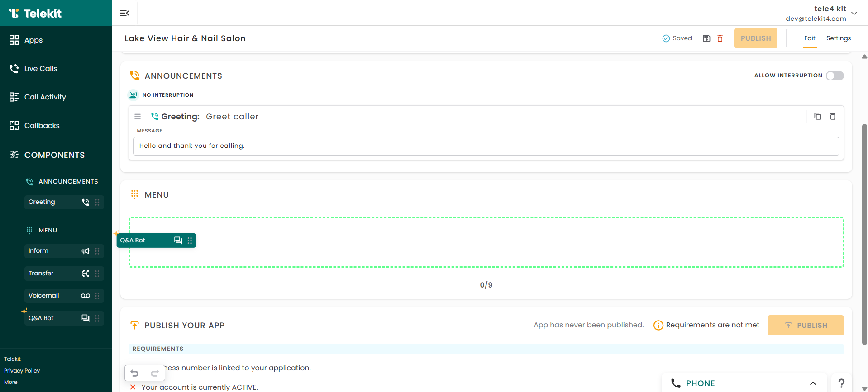Grab the Greeting component drag handle in sidebar
The image size is (868, 392).
tap(97, 202)
